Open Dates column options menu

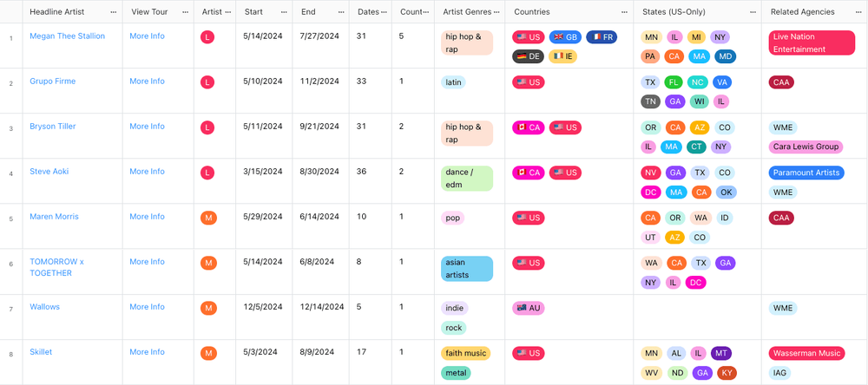[x=384, y=11]
